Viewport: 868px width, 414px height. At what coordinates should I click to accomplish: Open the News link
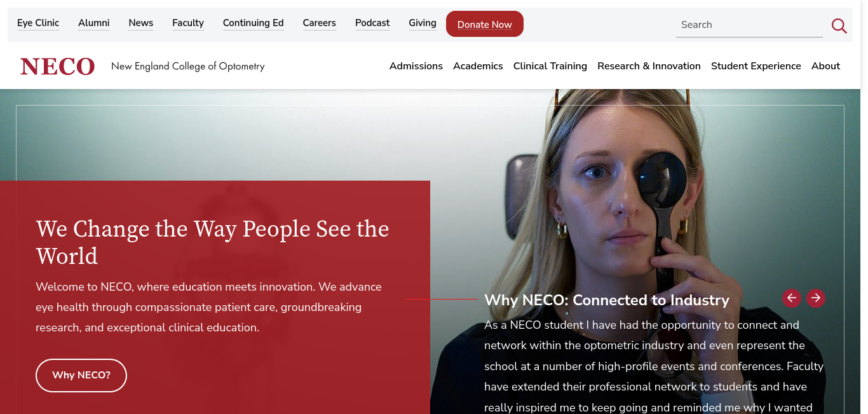tap(141, 23)
